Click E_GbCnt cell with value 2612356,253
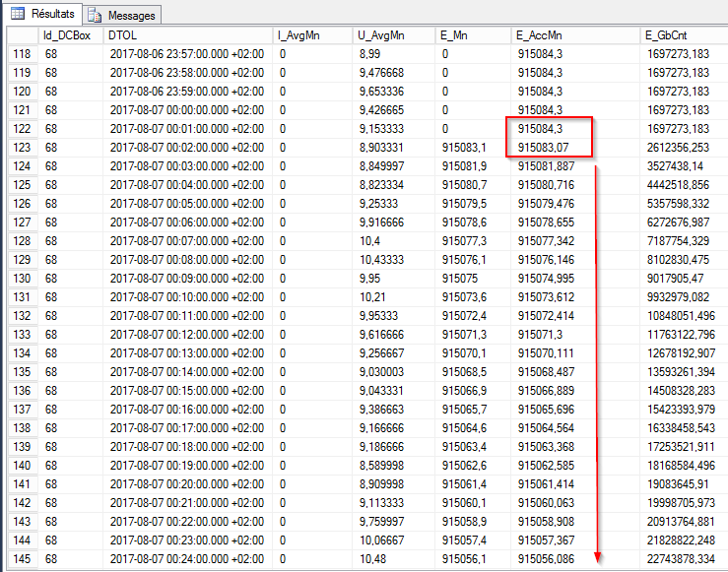728x572 pixels. (x=678, y=148)
